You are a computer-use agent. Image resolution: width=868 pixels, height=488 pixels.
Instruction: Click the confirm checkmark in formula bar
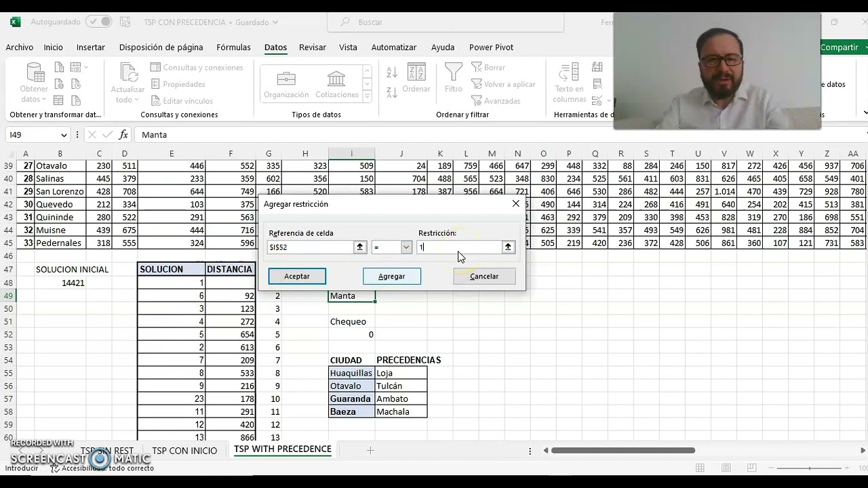[107, 135]
